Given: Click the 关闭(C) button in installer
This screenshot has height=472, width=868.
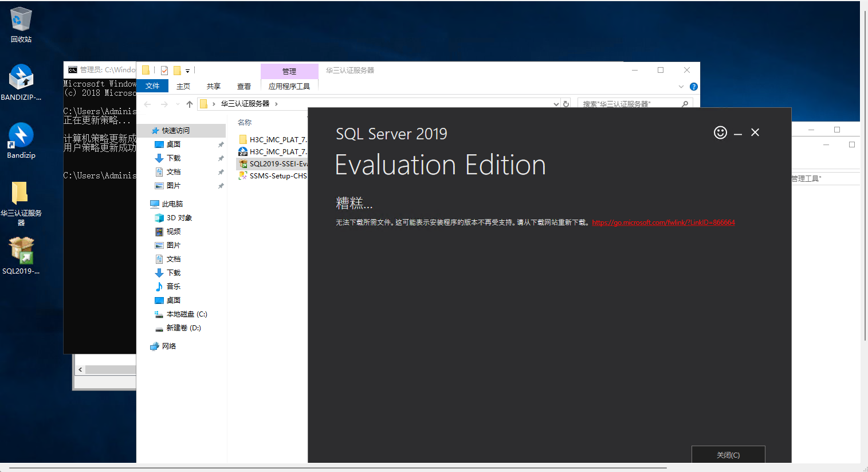Looking at the screenshot, I should pos(728,455).
